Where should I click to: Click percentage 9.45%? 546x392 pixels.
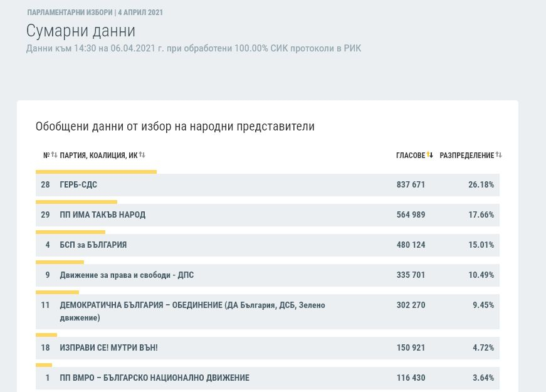click(483, 305)
